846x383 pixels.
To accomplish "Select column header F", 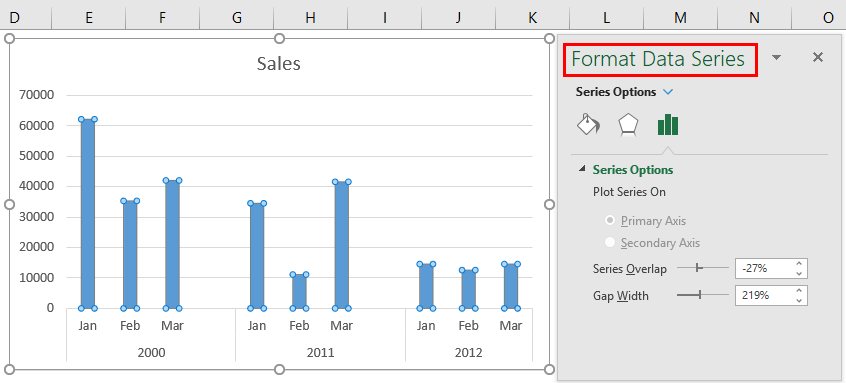I will (162, 18).
